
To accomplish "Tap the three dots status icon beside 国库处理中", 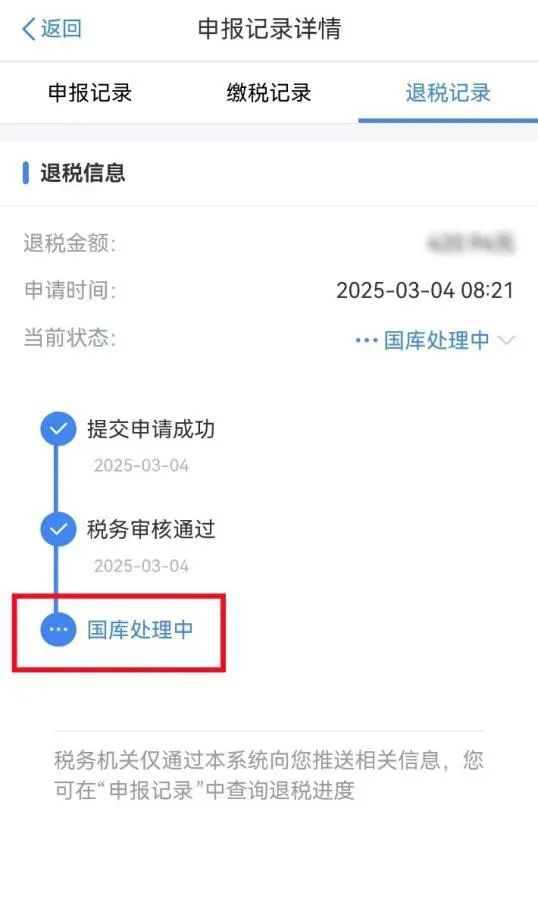I will click(366, 340).
